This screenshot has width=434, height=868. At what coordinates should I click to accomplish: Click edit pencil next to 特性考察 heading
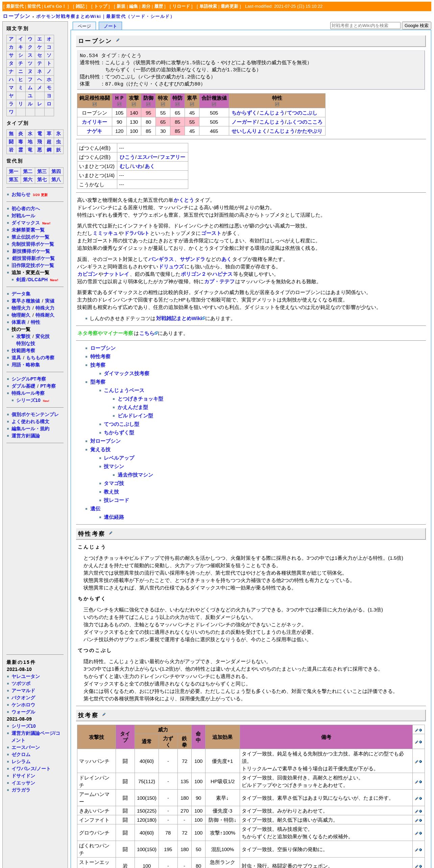111,533
